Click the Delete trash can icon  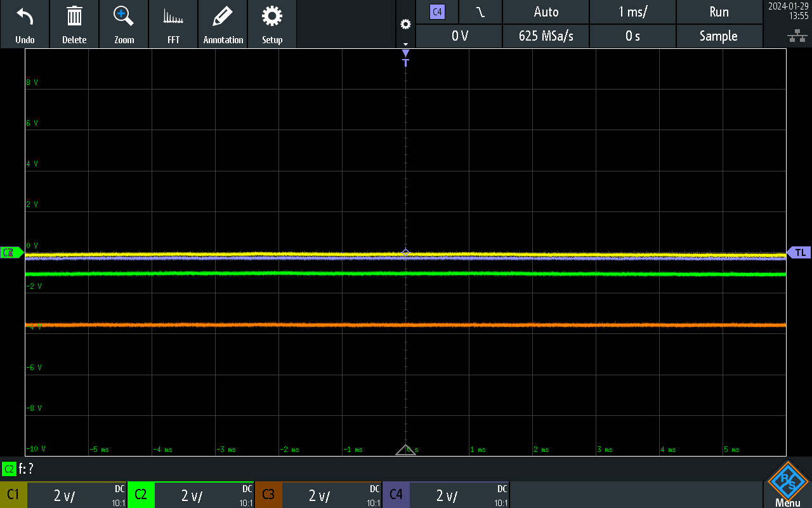tap(74, 16)
